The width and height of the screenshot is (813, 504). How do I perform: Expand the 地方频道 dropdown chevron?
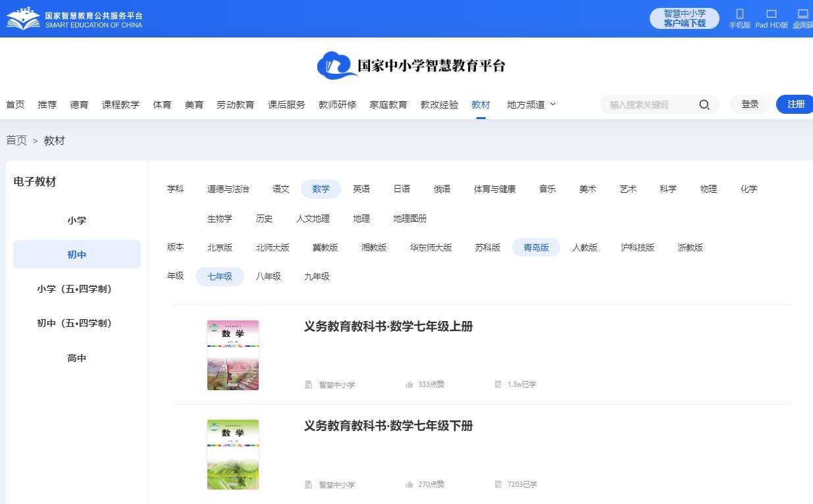(553, 104)
